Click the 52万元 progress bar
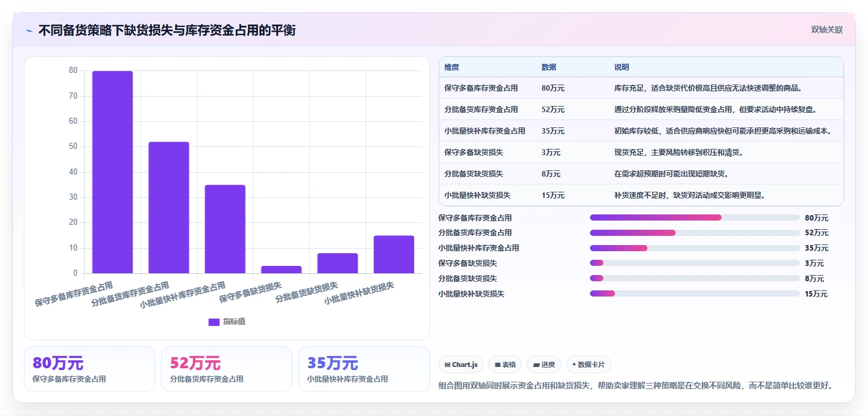868x416 pixels. click(x=695, y=233)
